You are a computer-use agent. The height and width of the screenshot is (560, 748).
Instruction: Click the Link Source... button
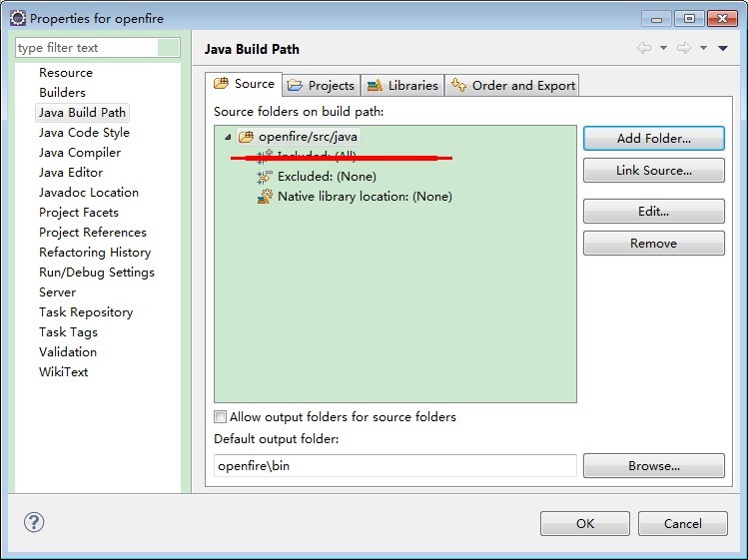(x=653, y=171)
